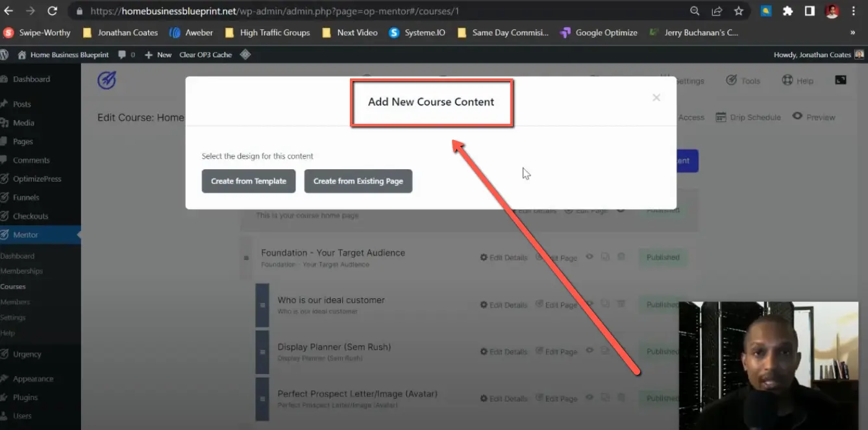Open the Aweber bookmark
This screenshot has height=430, width=868.
191,32
